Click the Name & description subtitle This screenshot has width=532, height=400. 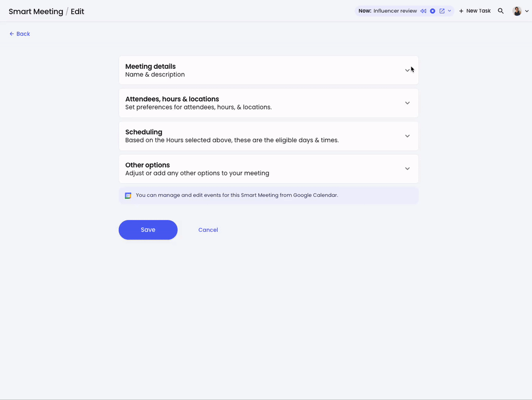155,74
